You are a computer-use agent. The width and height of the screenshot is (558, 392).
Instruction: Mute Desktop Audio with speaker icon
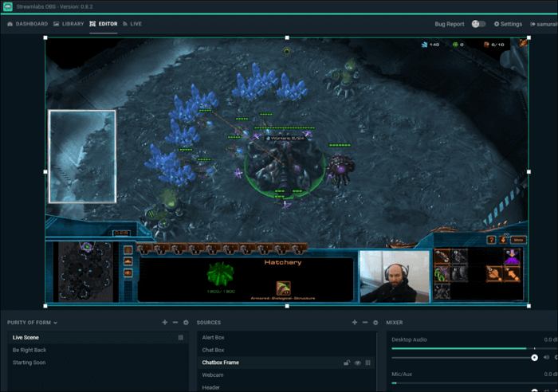(x=546, y=357)
